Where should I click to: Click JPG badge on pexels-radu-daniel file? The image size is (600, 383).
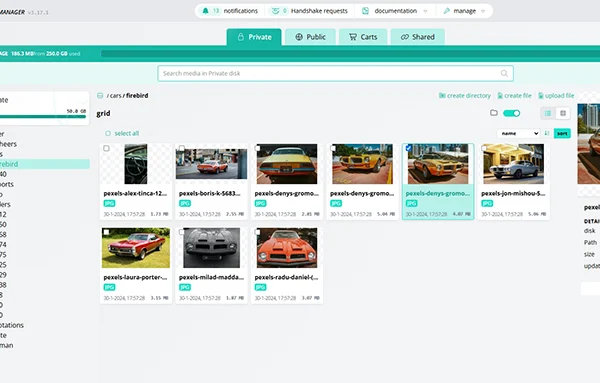tap(261, 287)
